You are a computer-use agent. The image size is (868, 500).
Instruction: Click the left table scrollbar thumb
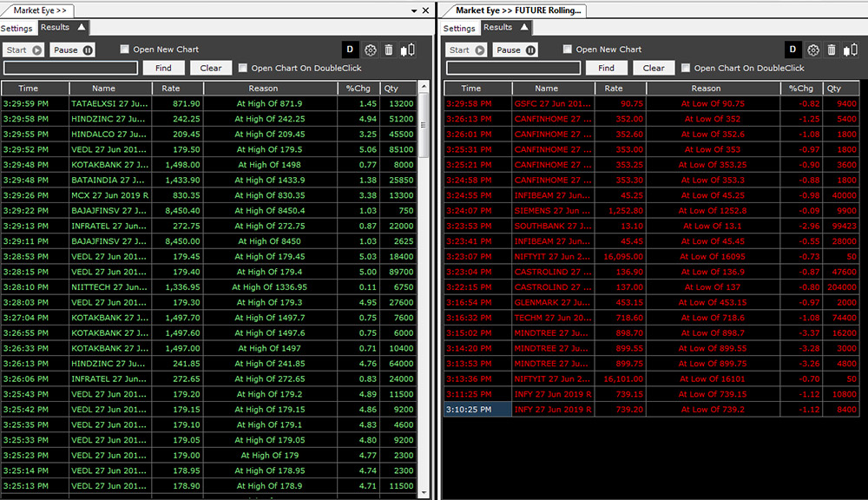[424, 125]
